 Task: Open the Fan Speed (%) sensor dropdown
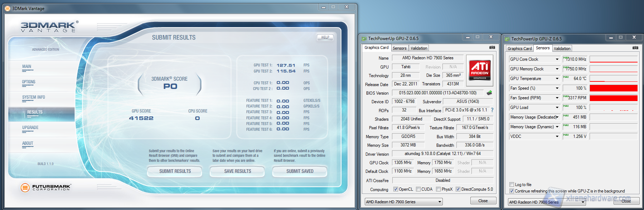(x=557, y=88)
